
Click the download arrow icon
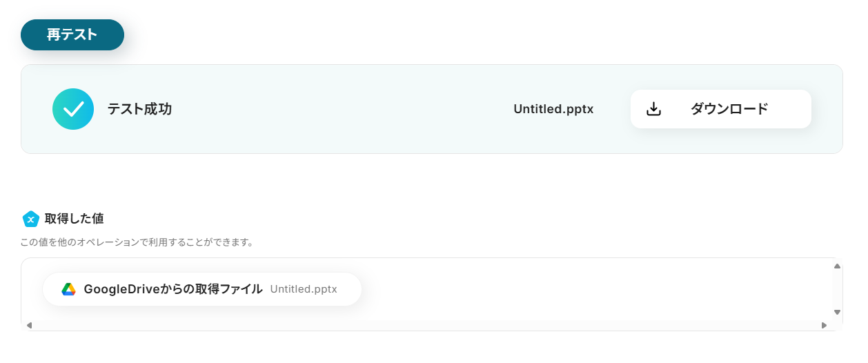coord(653,109)
